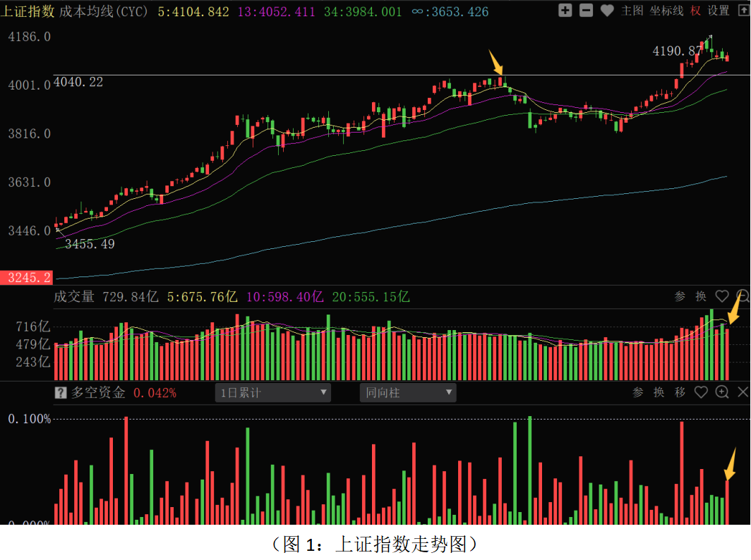Click 移 in the 多空资金 panel header
This screenshot has width=751, height=560.
680,392
